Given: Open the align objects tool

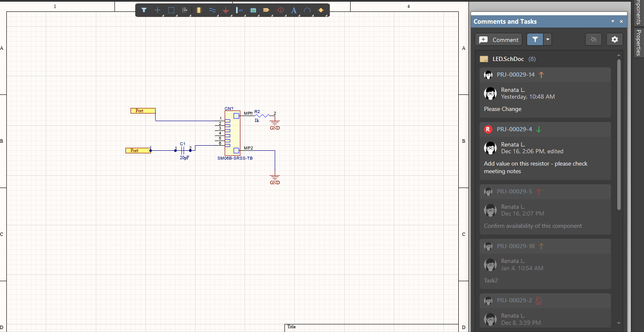Looking at the screenshot, I should (x=185, y=10).
